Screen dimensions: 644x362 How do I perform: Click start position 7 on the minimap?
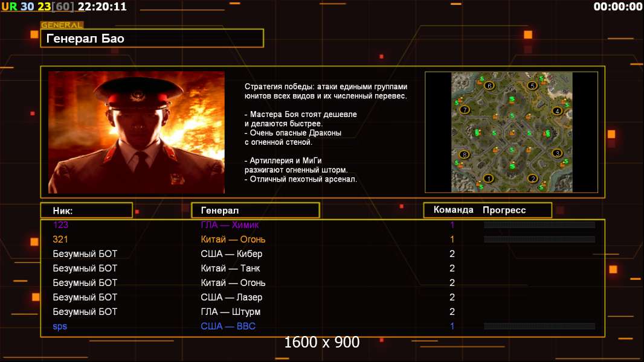[464, 110]
